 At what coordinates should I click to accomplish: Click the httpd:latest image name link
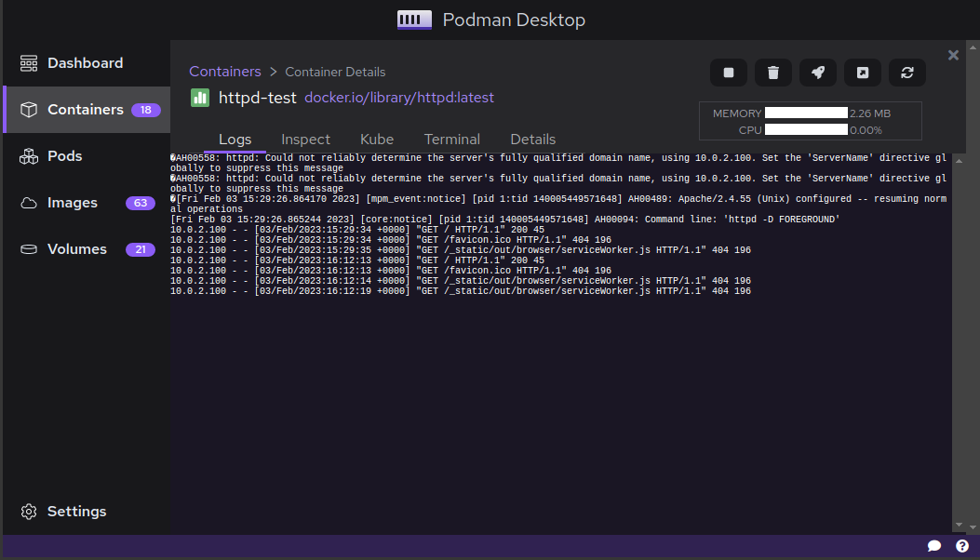pos(399,97)
